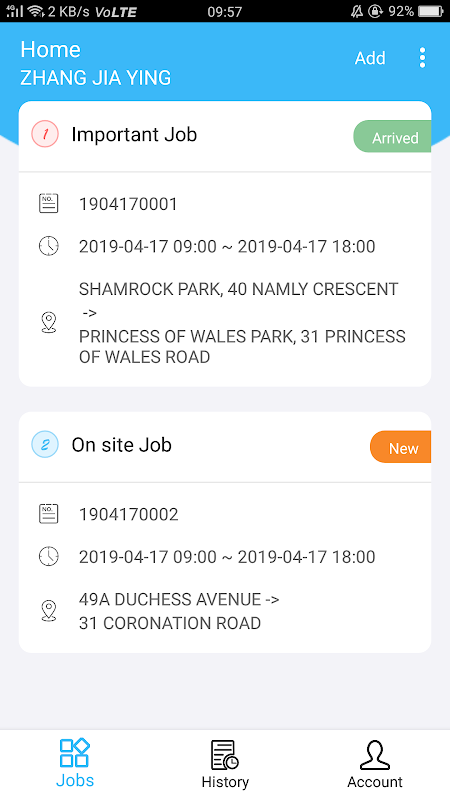Screen dimensions: 450x800
Task: Tap the battery indicator in status bar
Action: pos(431,11)
